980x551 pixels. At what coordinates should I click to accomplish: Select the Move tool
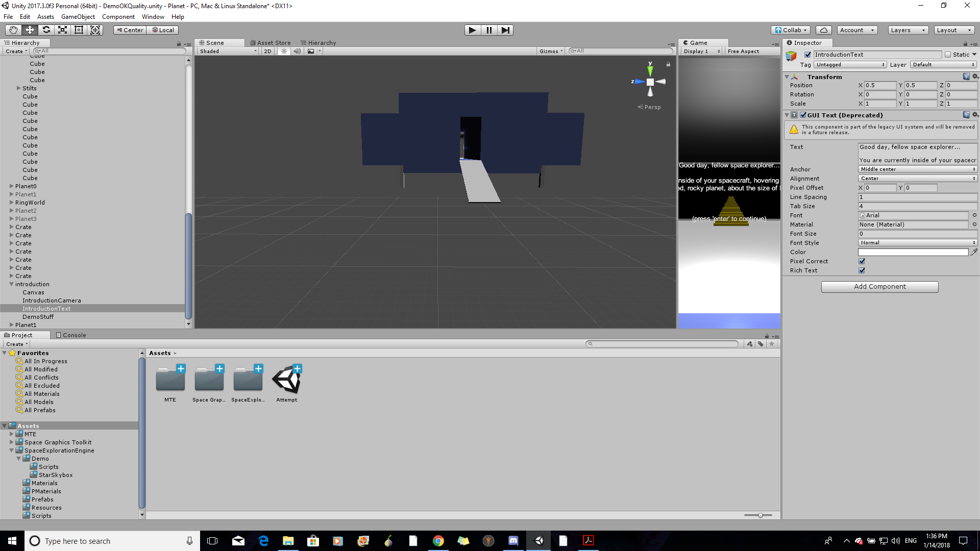coord(30,30)
